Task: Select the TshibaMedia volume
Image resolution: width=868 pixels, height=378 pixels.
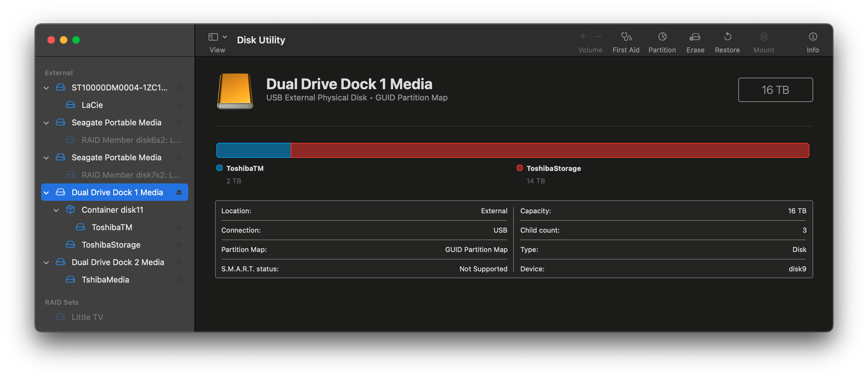Action: pyautogui.click(x=105, y=279)
